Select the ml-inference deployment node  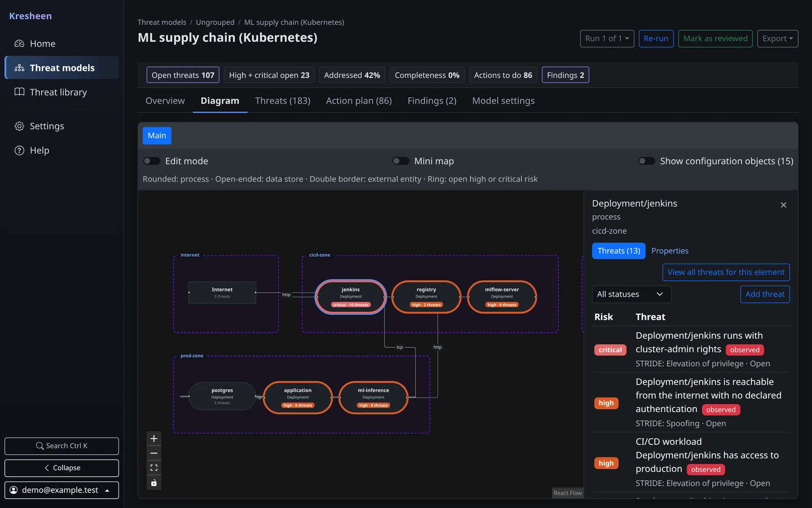373,397
